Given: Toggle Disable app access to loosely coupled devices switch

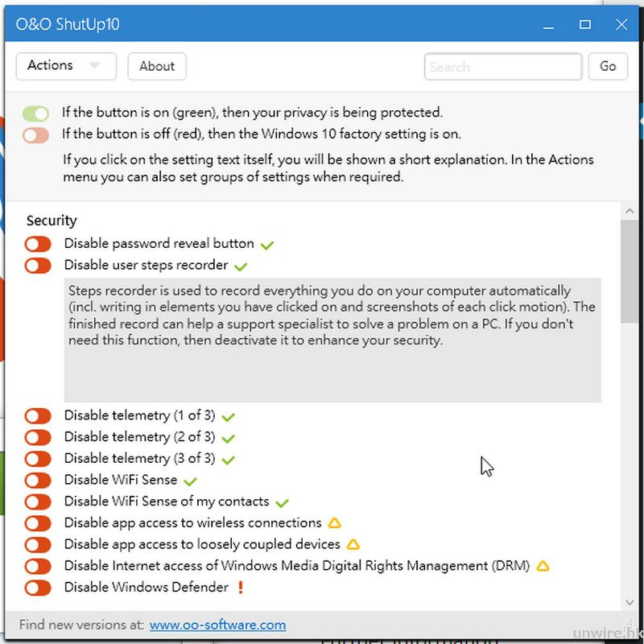Looking at the screenshot, I should click(38, 545).
